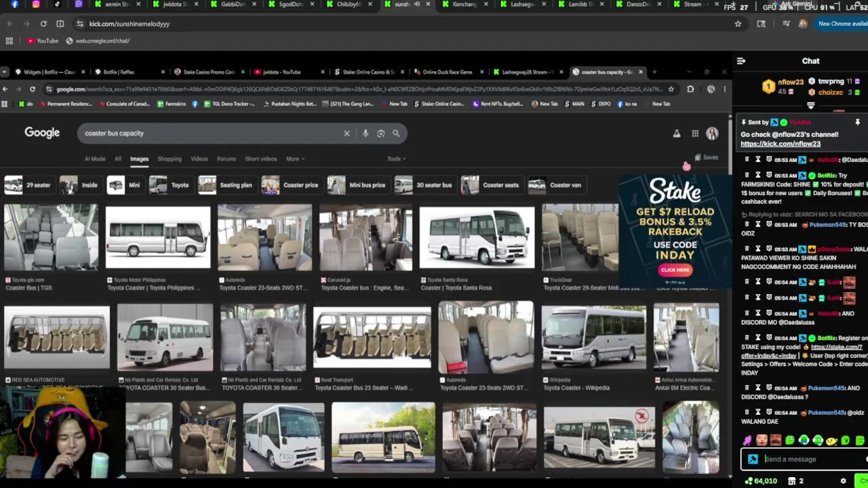
Task: Switch to Forums results tab
Action: [226, 159]
